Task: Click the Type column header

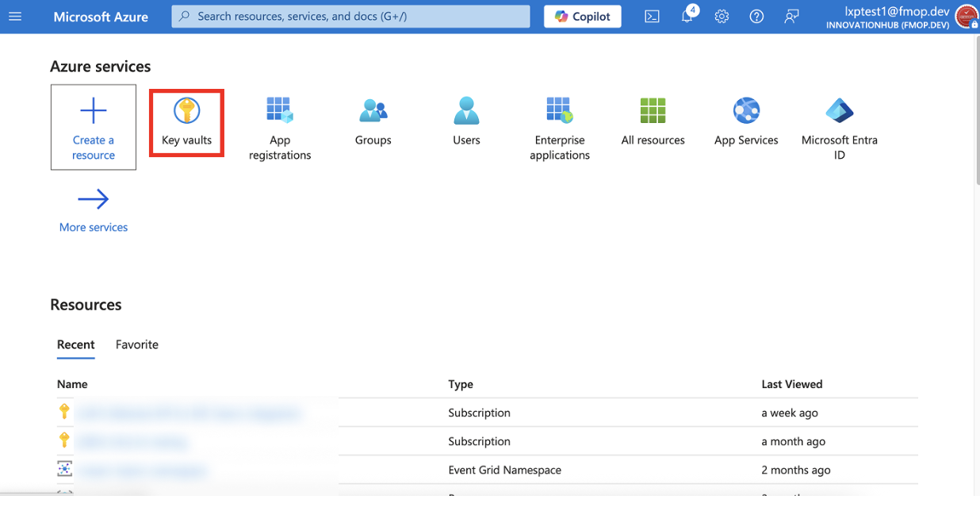Action: (x=461, y=384)
